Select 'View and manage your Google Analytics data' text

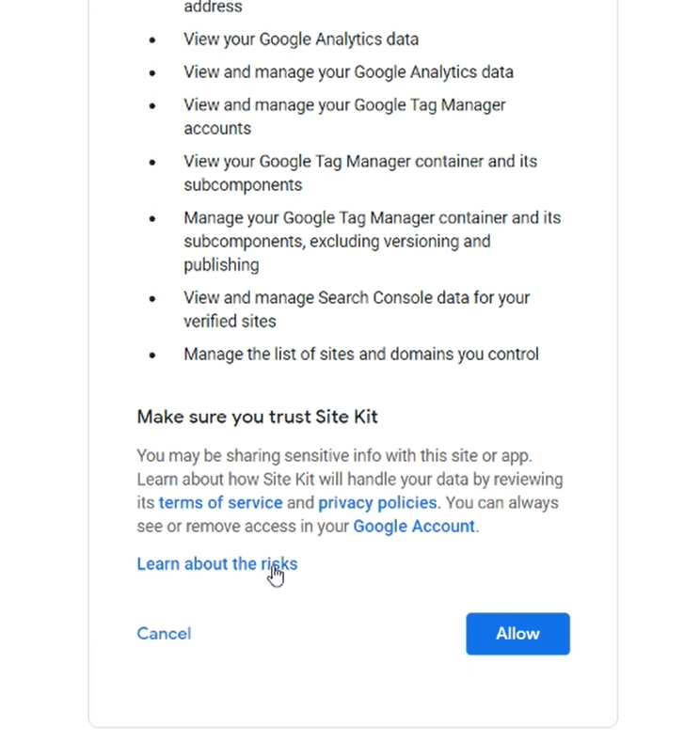(348, 72)
